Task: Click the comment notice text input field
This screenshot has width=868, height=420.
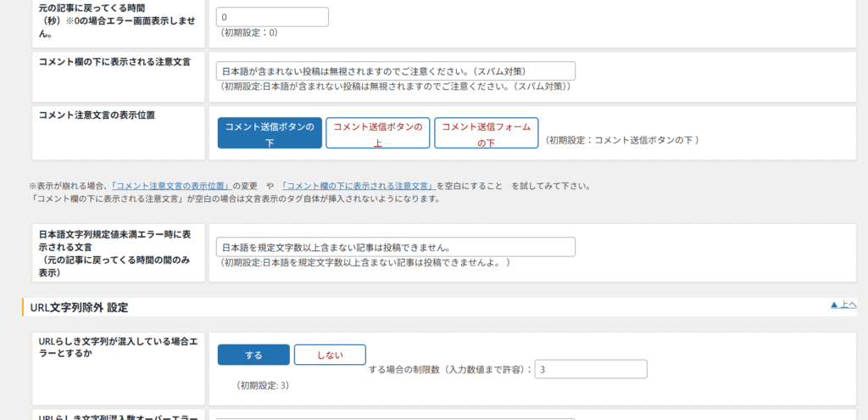Action: pos(395,71)
